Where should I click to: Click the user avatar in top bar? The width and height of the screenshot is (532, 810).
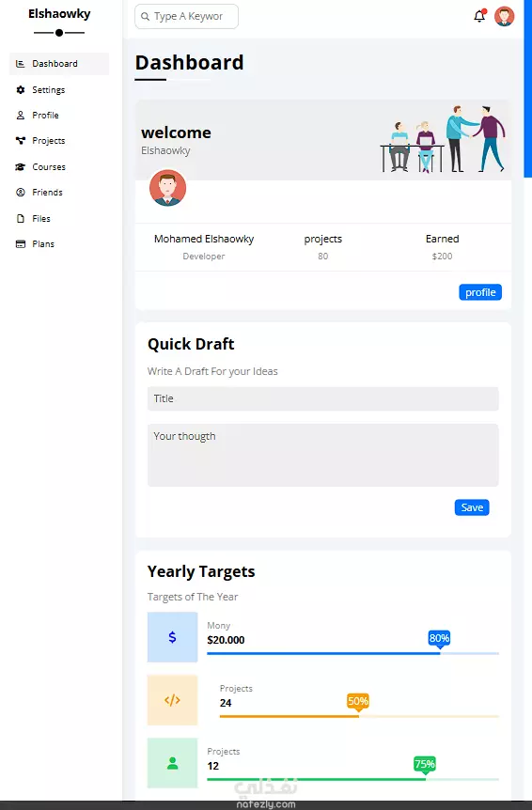point(504,17)
